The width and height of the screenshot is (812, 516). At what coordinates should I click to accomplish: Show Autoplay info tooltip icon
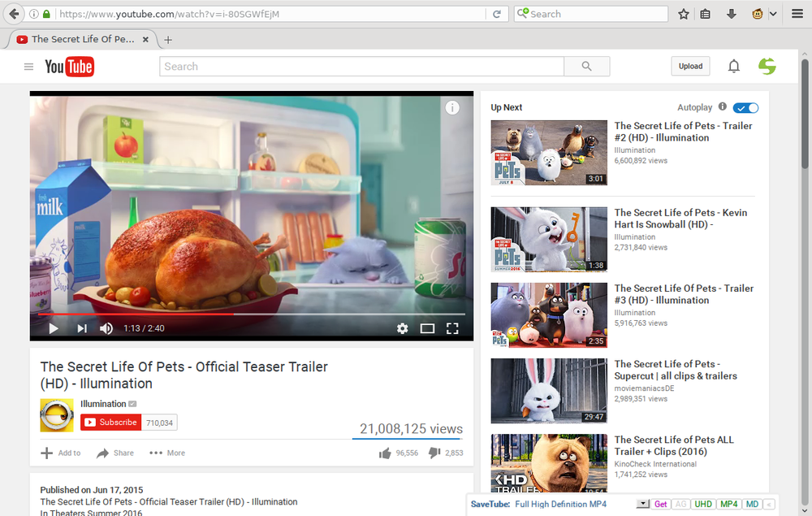723,106
